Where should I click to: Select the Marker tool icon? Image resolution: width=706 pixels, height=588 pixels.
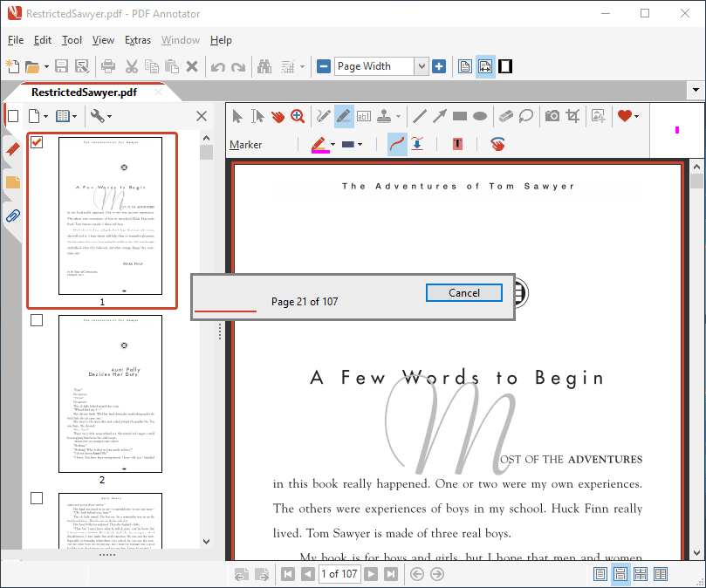point(344,117)
